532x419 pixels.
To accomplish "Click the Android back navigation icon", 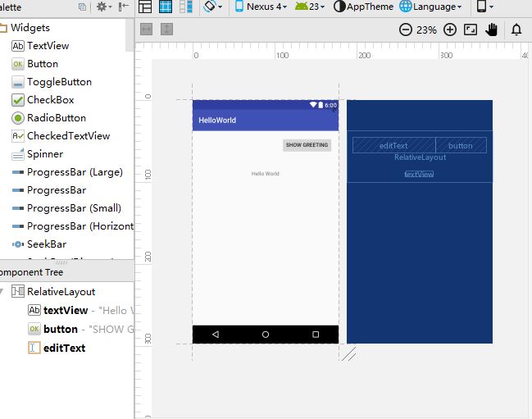I will pyautogui.click(x=216, y=335).
